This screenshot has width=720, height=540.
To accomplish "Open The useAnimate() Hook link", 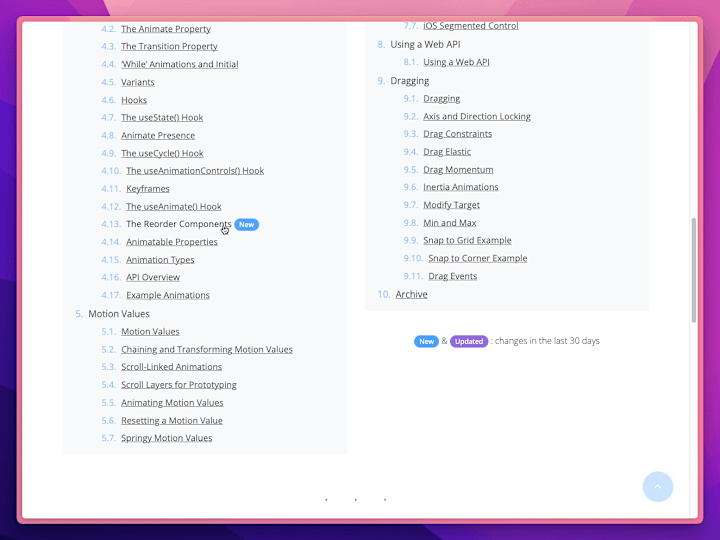I will point(174,207).
